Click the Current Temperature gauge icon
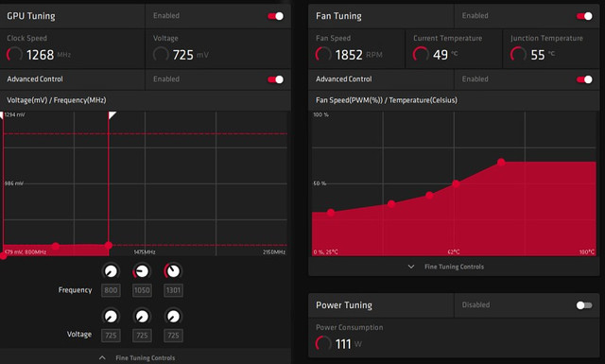 point(421,55)
